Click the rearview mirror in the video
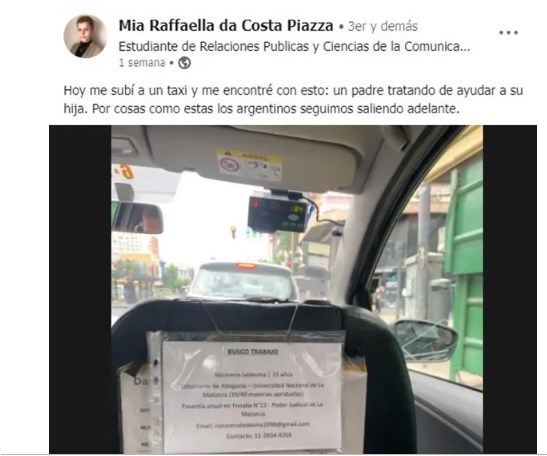The width and height of the screenshot is (547, 456). [137, 218]
